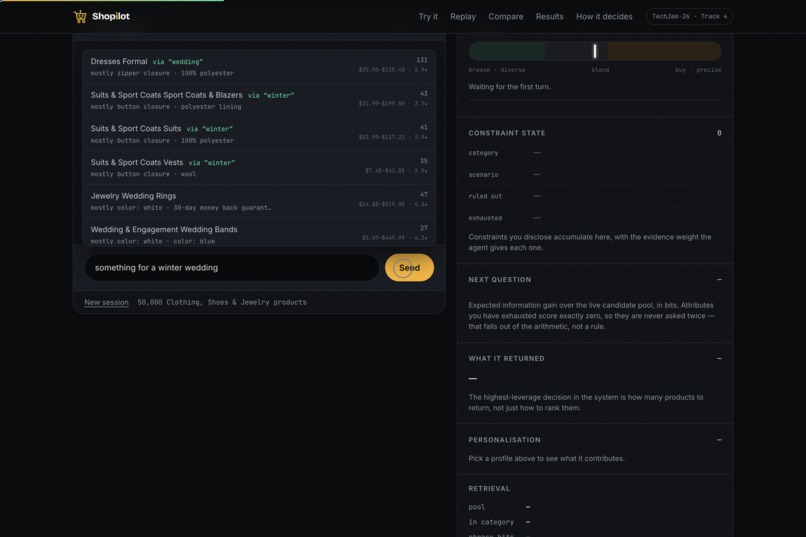Select the Dresses Formal category row

[x=259, y=67]
